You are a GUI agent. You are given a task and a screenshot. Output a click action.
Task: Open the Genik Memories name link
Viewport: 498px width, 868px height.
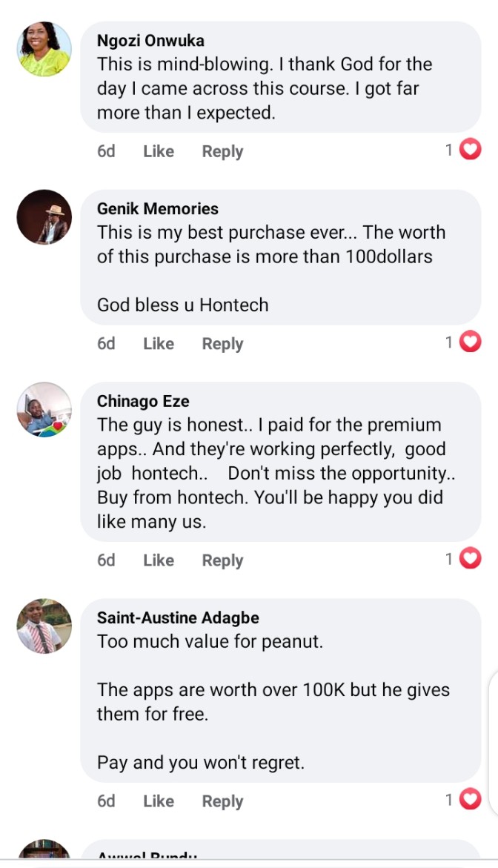click(x=158, y=209)
